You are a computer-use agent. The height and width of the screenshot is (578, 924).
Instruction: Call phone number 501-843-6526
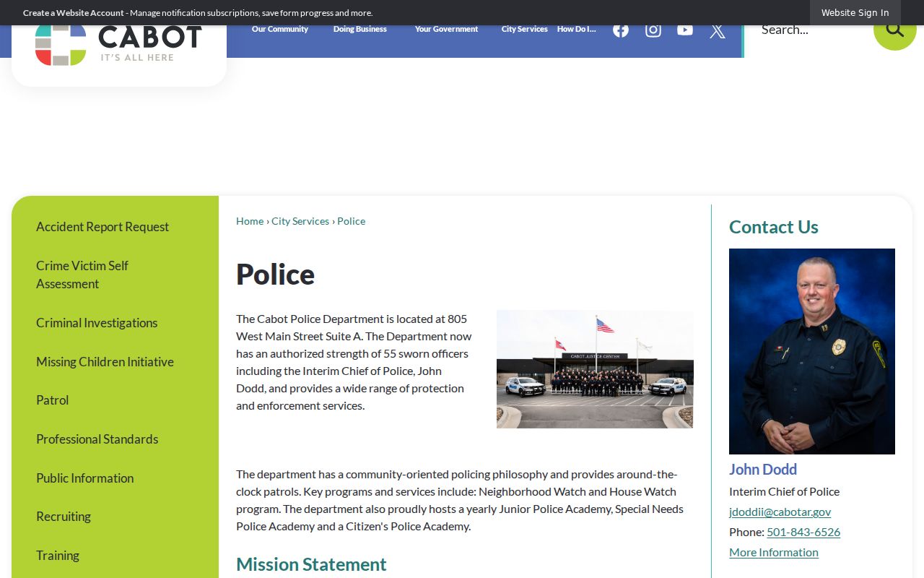coord(803,532)
